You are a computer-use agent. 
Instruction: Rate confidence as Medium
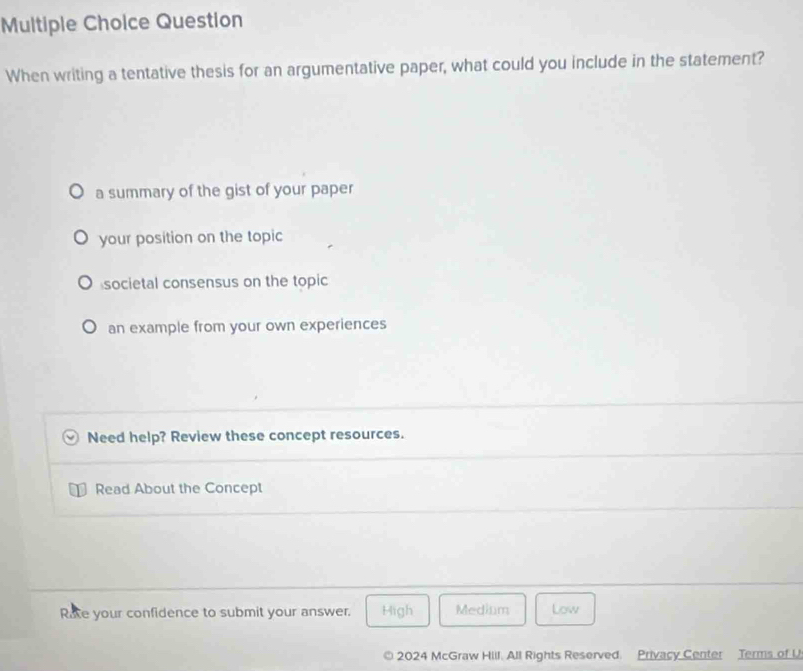pos(481,608)
